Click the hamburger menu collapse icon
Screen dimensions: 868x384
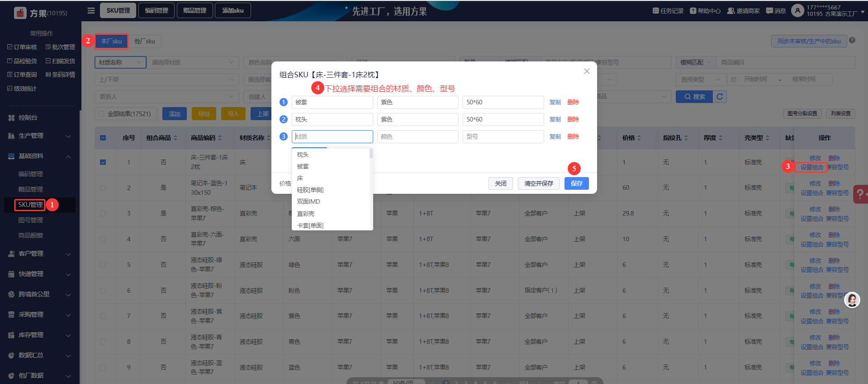[91, 10]
